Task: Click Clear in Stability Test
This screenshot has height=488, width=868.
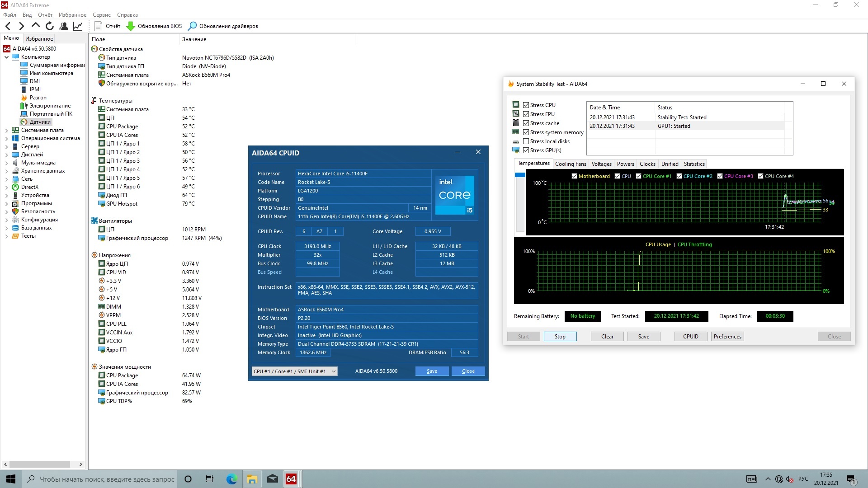Action: (x=607, y=337)
